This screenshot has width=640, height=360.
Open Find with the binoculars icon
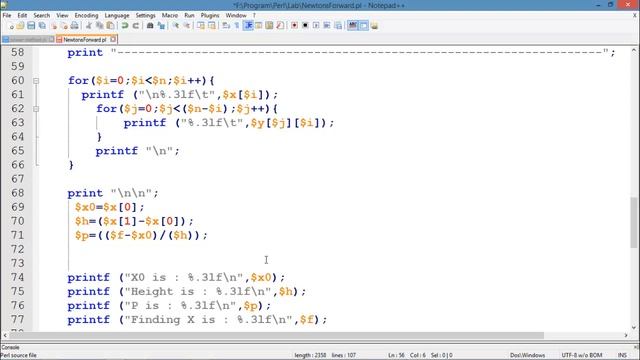click(x=150, y=26)
